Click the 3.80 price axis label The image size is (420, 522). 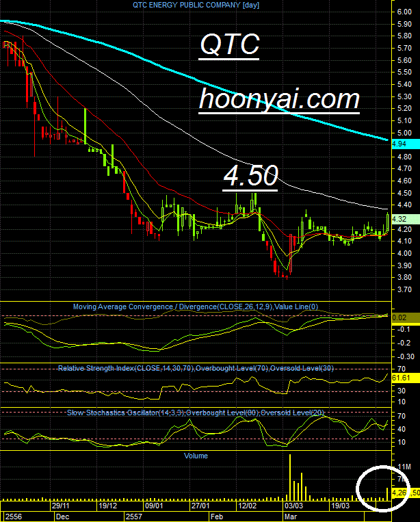click(404, 277)
